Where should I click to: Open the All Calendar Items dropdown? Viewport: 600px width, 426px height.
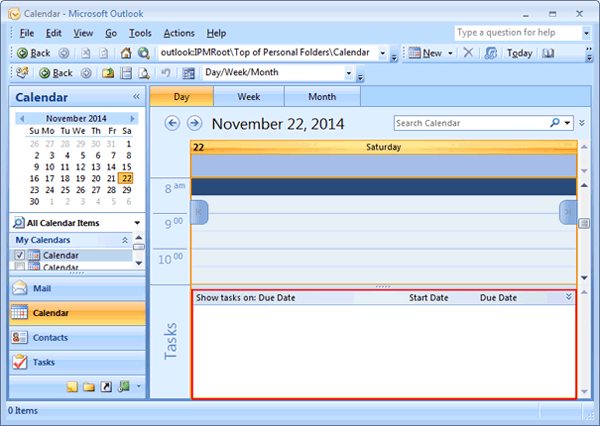[x=137, y=223]
